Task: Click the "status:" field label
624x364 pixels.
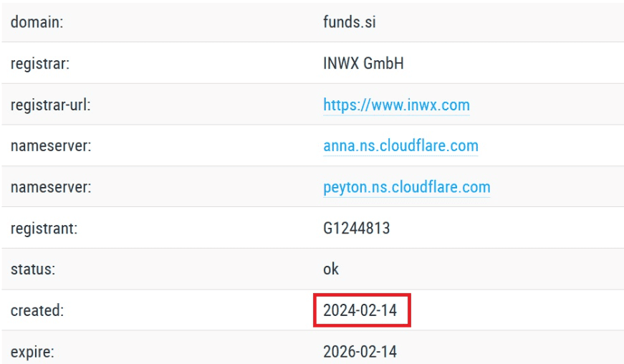Action: tap(34, 269)
